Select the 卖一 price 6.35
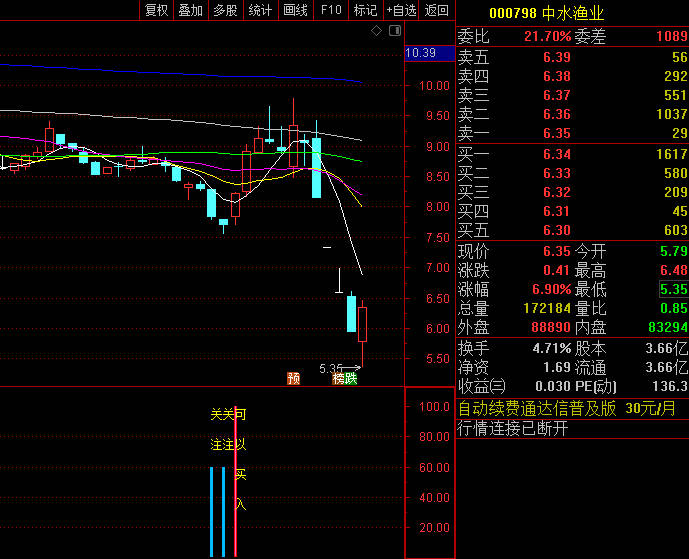Image resolution: width=689 pixels, height=559 pixels. point(556,133)
